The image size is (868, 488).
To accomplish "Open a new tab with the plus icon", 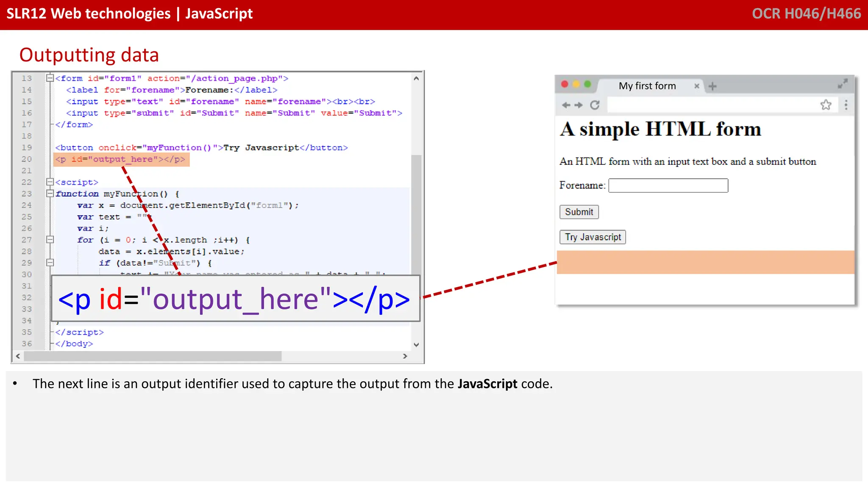I will pyautogui.click(x=712, y=86).
